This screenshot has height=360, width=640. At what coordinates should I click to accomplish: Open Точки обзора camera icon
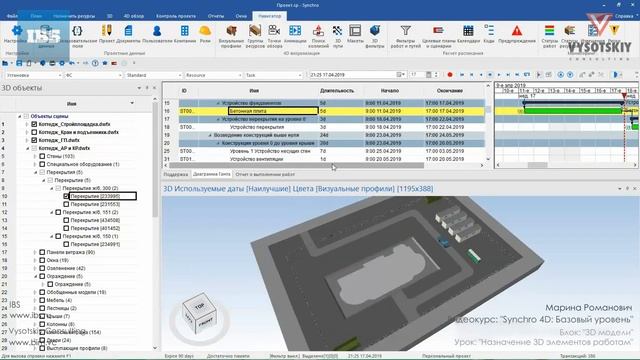tap(274, 31)
